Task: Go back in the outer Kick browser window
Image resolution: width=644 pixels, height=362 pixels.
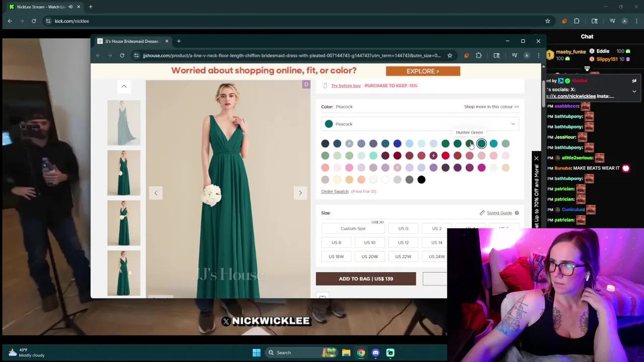Action: point(10,21)
